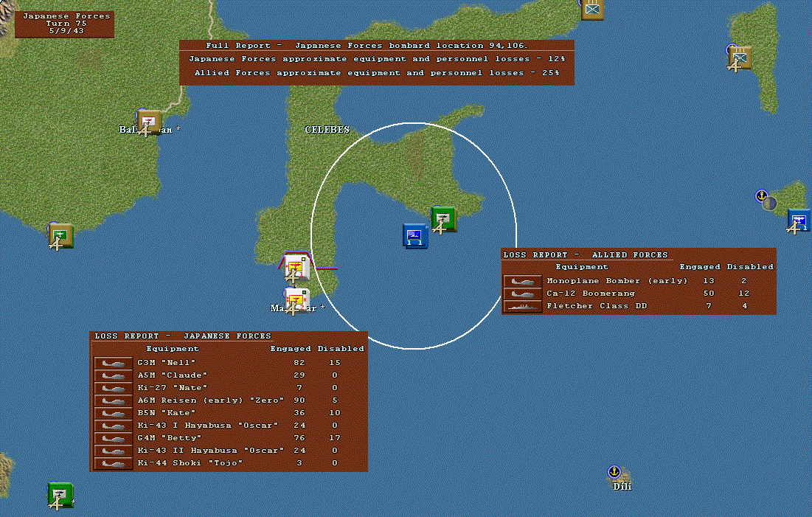Select the upper Japanese unit north of Makassar

[296, 267]
